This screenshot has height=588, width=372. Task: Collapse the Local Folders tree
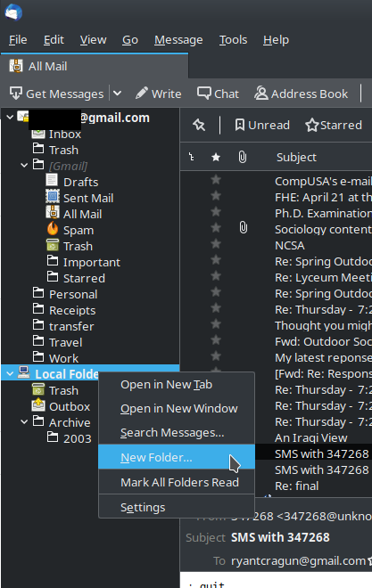10,373
